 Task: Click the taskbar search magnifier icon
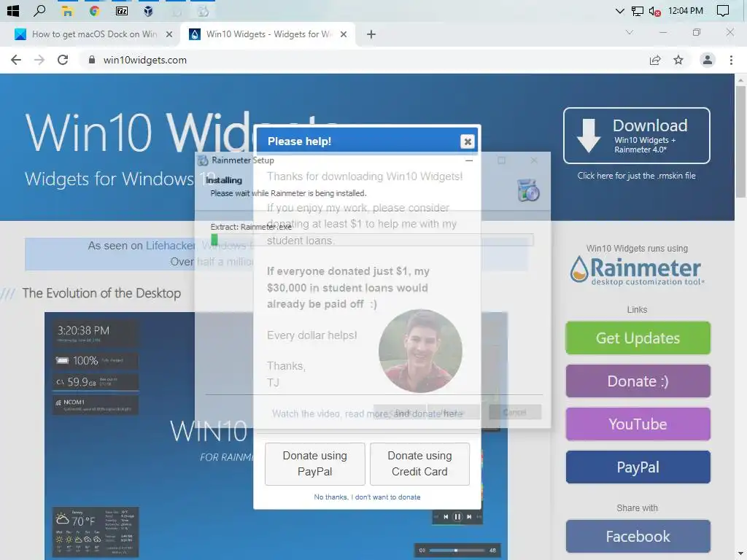(40, 10)
